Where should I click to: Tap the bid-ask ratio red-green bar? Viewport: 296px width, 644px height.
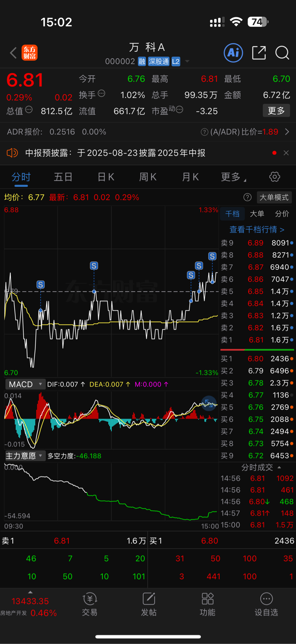pos(257,350)
